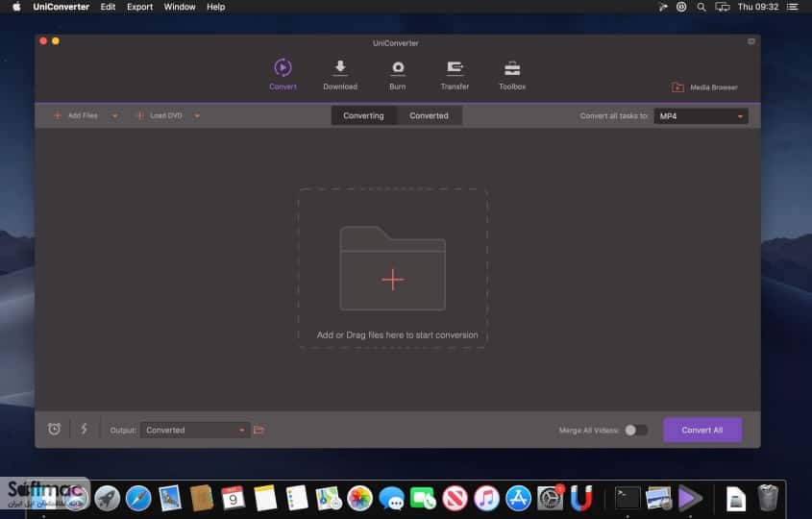The height and width of the screenshot is (519, 812).
Task: Open Spotlight search in the menu bar
Action: [x=701, y=7]
